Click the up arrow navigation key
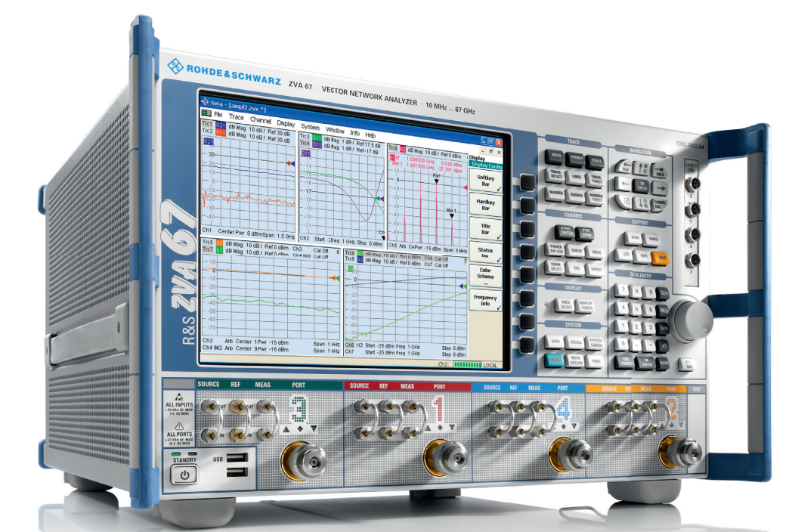Image resolution: width=792 pixels, height=532 pixels. 642,169
